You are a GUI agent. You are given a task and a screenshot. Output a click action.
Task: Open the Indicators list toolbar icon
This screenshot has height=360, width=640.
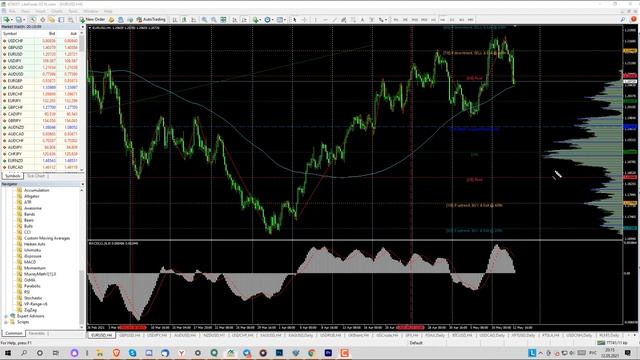256,19
